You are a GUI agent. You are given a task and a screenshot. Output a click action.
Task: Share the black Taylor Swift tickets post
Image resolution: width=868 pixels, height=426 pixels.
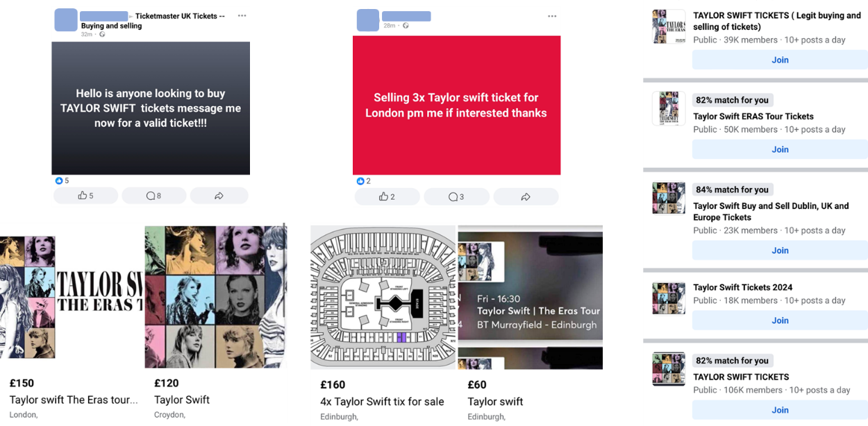coord(219,196)
